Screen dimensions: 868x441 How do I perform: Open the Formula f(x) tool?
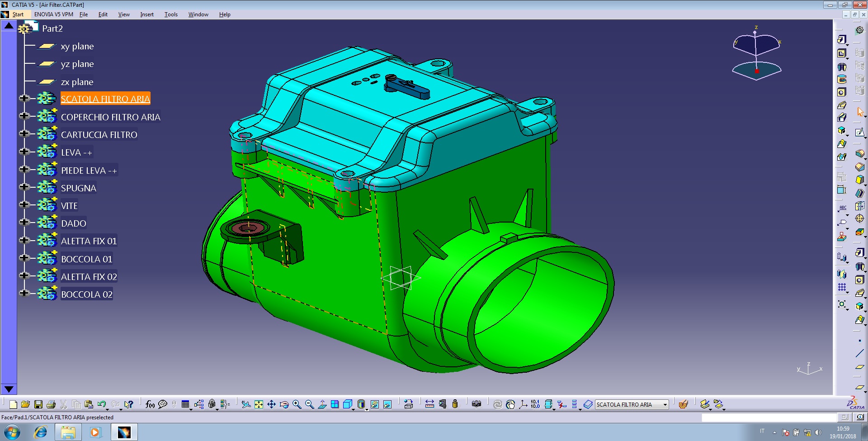click(150, 404)
